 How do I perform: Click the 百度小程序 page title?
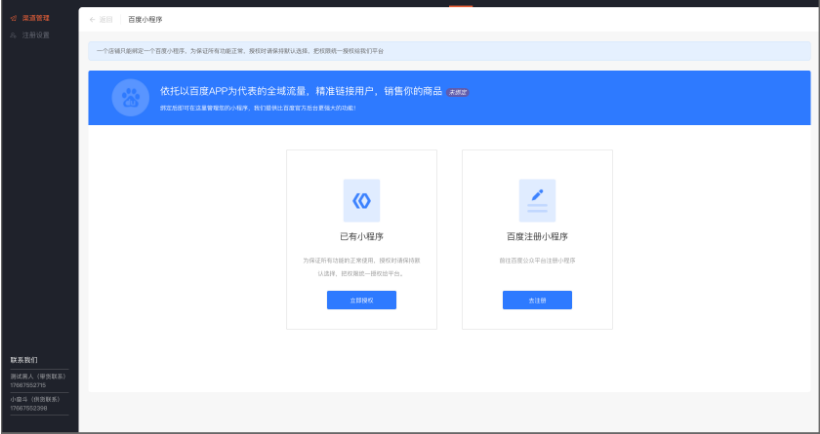pos(145,19)
